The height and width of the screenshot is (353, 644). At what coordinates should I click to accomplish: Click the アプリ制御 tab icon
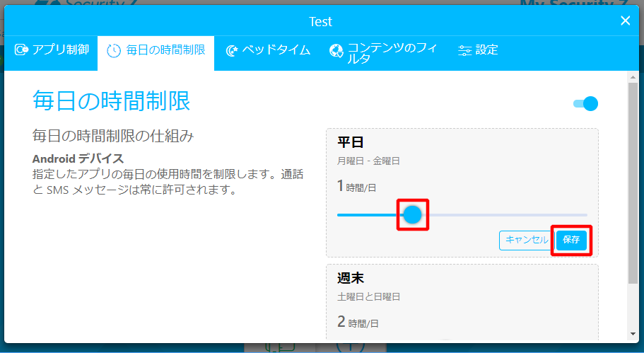[22, 50]
